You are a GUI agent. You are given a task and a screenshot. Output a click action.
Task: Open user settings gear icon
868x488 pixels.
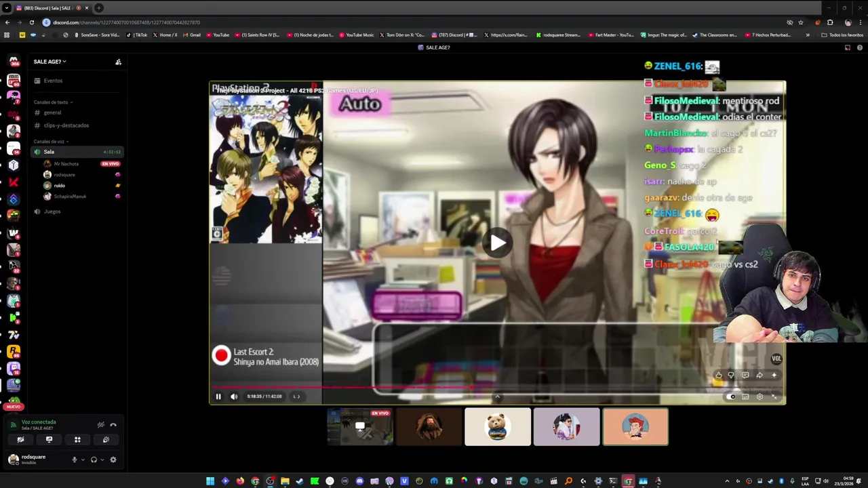113,460
